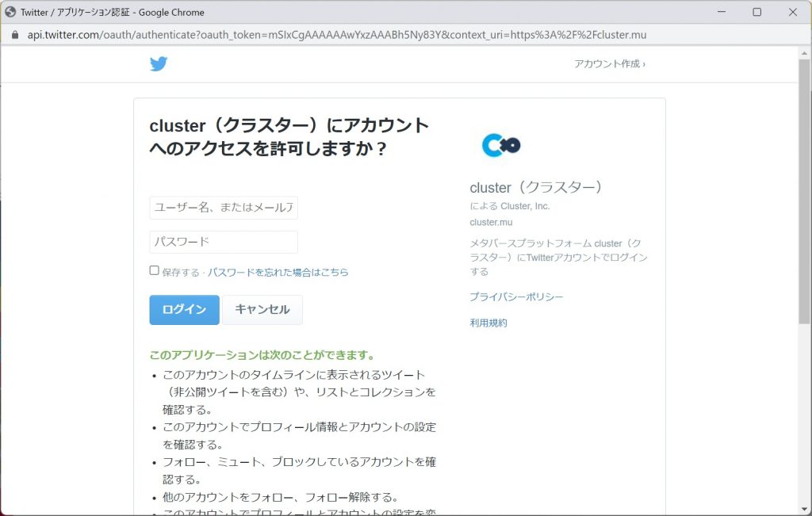Click the 他のアカウントをフォロー、フォロー解除する。 item
The image size is (812, 516).
point(280,497)
